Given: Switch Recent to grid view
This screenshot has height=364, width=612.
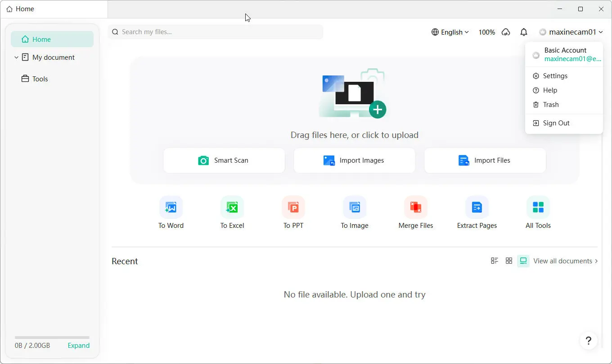Looking at the screenshot, I should [509, 261].
